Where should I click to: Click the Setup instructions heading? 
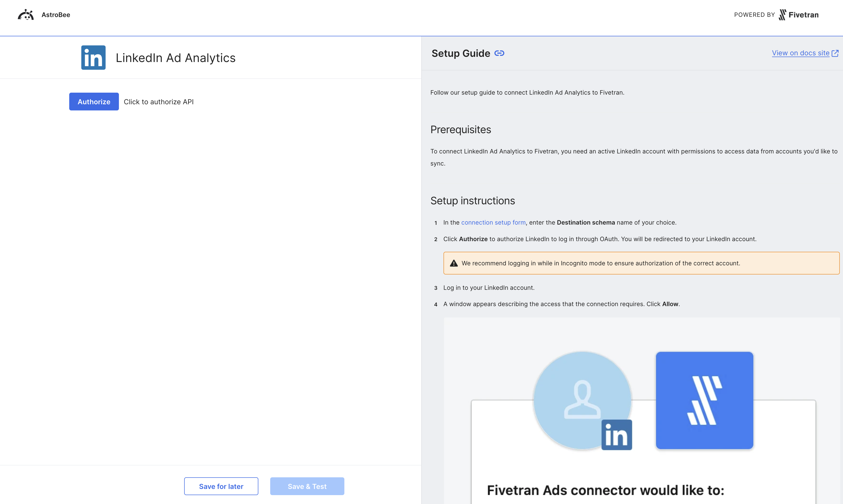(x=472, y=201)
